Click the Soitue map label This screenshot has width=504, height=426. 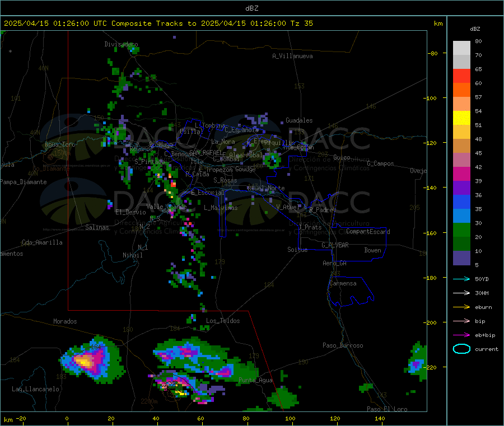tap(297, 250)
